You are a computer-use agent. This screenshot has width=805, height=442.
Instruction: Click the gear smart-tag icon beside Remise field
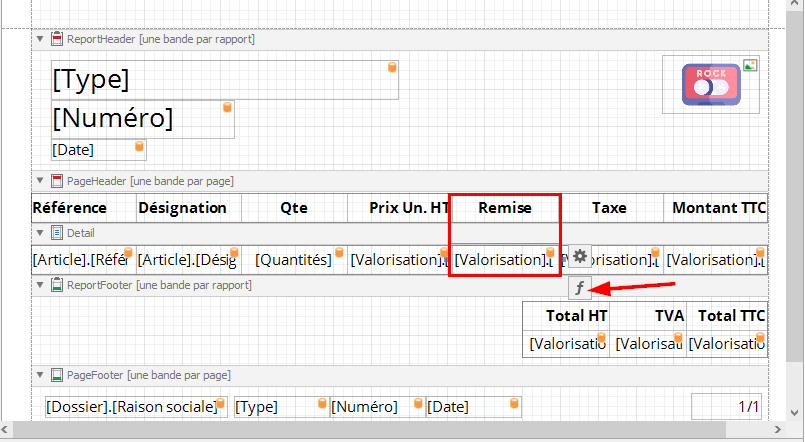tap(580, 257)
